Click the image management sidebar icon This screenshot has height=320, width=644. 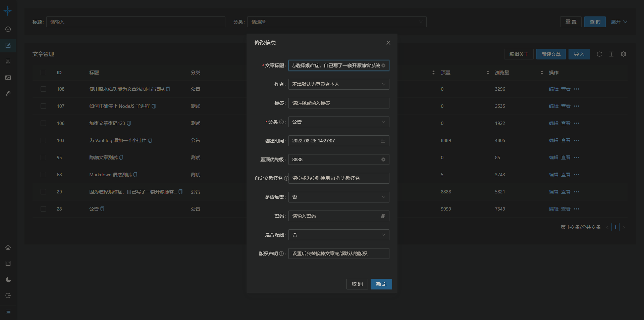(x=8, y=78)
